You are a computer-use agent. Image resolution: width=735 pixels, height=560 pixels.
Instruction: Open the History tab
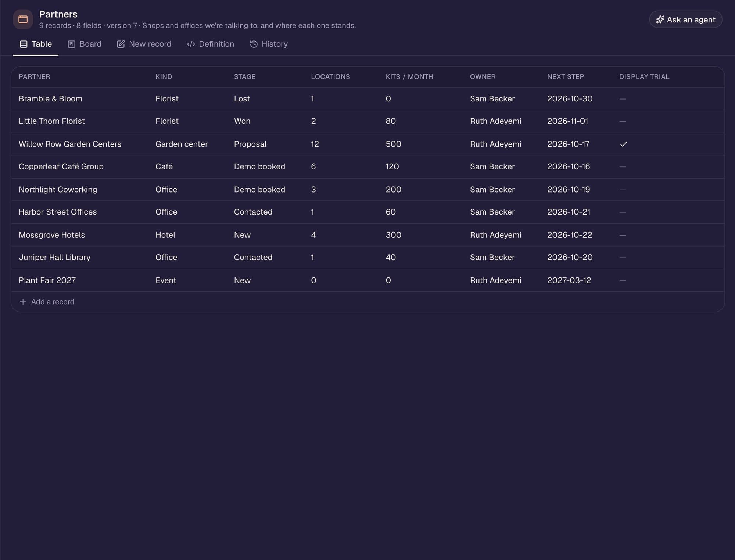(x=269, y=44)
